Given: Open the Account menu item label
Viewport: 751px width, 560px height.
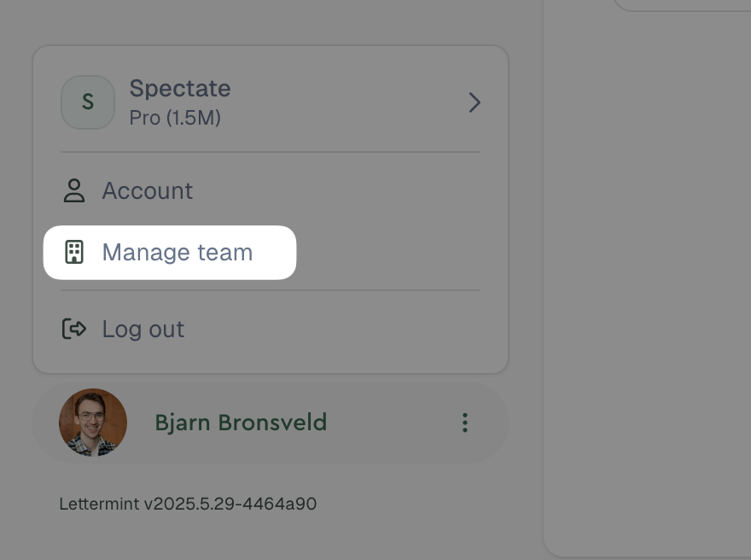Looking at the screenshot, I should pos(148,190).
